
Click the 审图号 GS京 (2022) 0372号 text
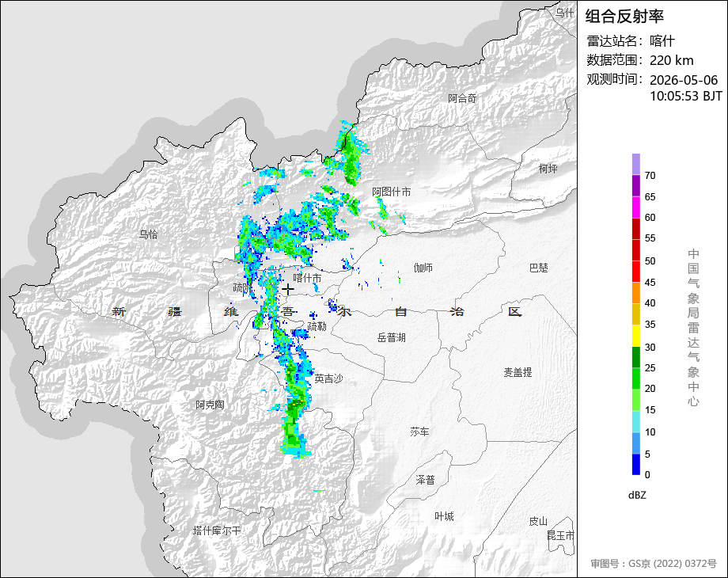(x=654, y=564)
